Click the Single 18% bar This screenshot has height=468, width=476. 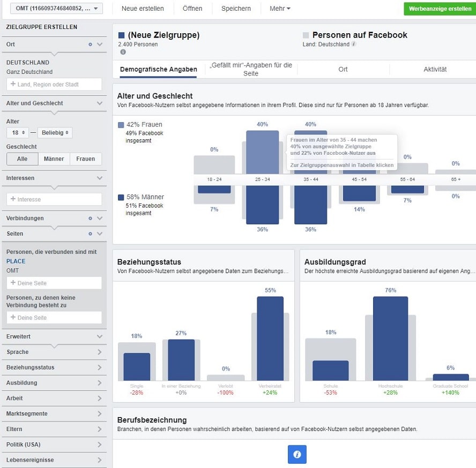pyautogui.click(x=137, y=367)
